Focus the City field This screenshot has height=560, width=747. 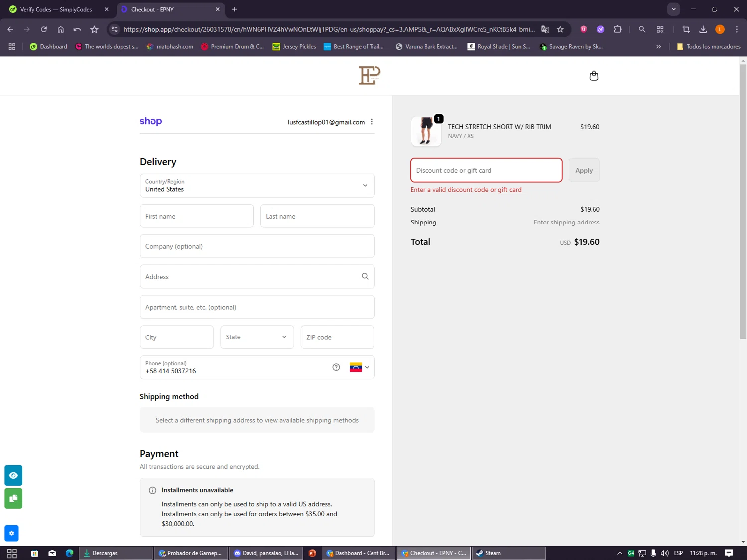(177, 337)
